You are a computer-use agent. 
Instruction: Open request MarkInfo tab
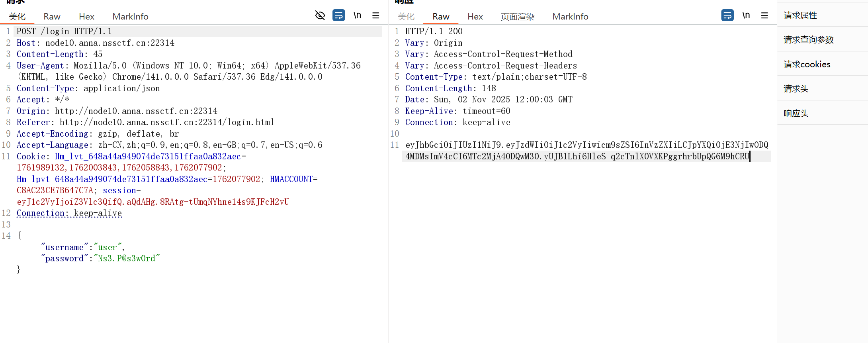point(130,16)
